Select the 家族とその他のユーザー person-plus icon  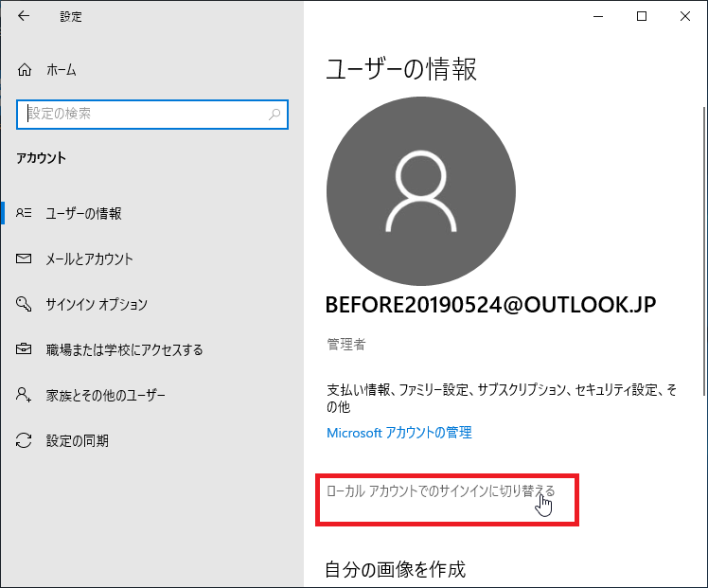(24, 395)
